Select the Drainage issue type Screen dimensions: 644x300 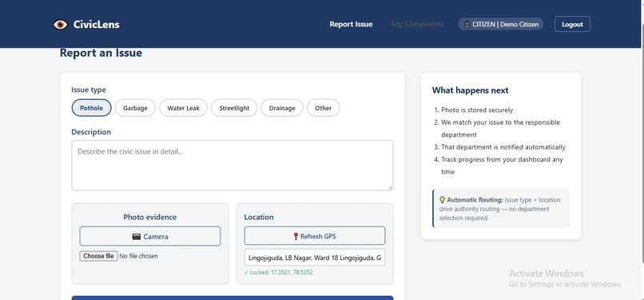[282, 108]
